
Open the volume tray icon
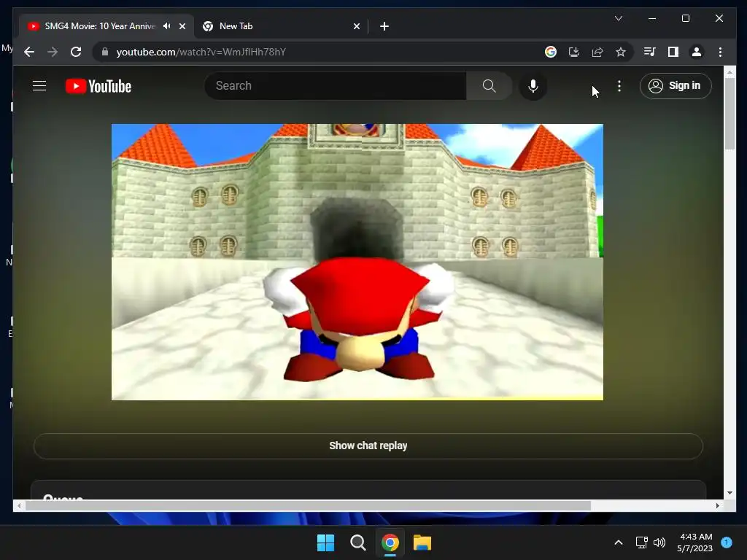(659, 542)
